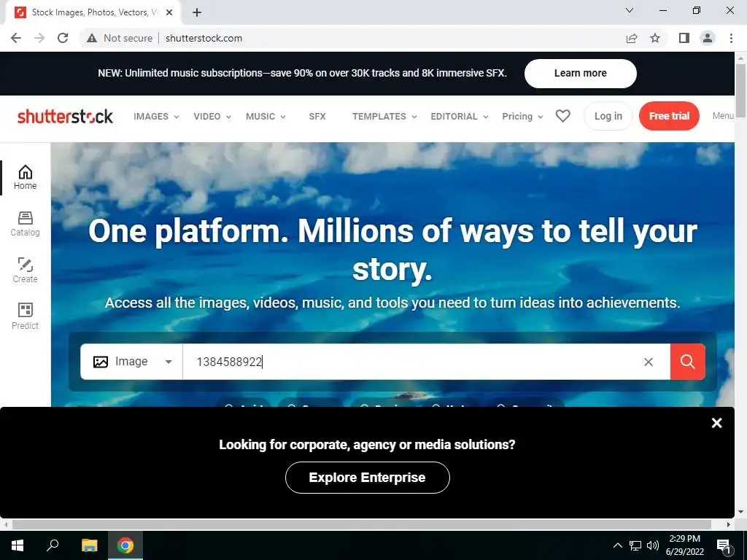Toggle the browser side panel
This screenshot has width=747, height=560.
[x=684, y=38]
